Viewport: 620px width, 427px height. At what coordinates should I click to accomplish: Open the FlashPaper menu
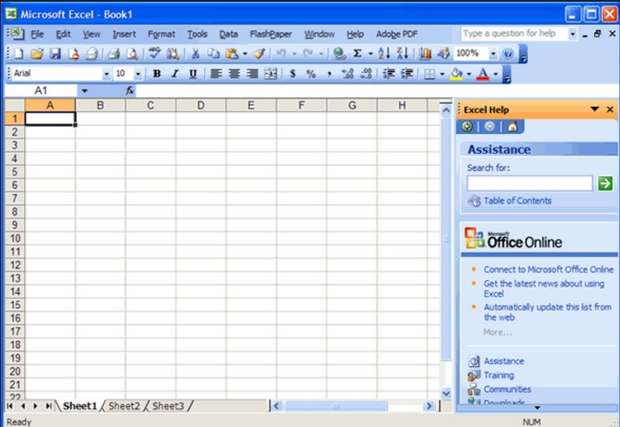(x=271, y=34)
